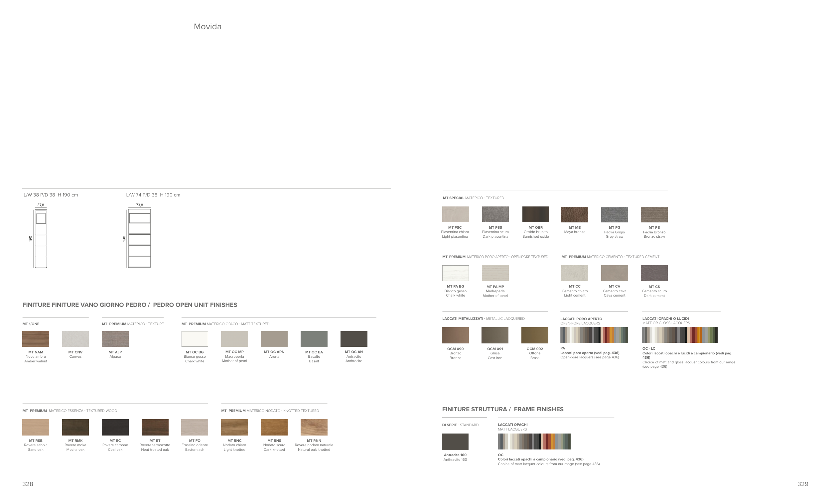The height and width of the screenshot is (504, 831).
Task: Select the MT CNV Canvas swatch
Action: point(75,339)
